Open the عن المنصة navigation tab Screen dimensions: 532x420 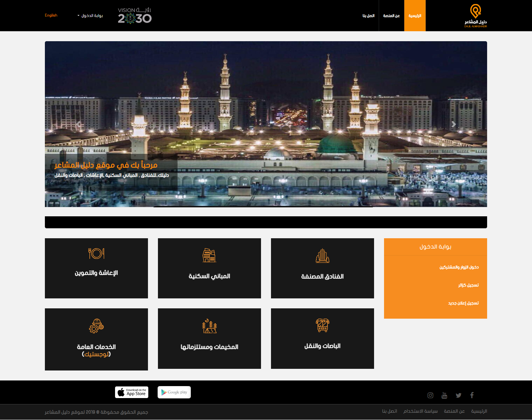tap(391, 16)
